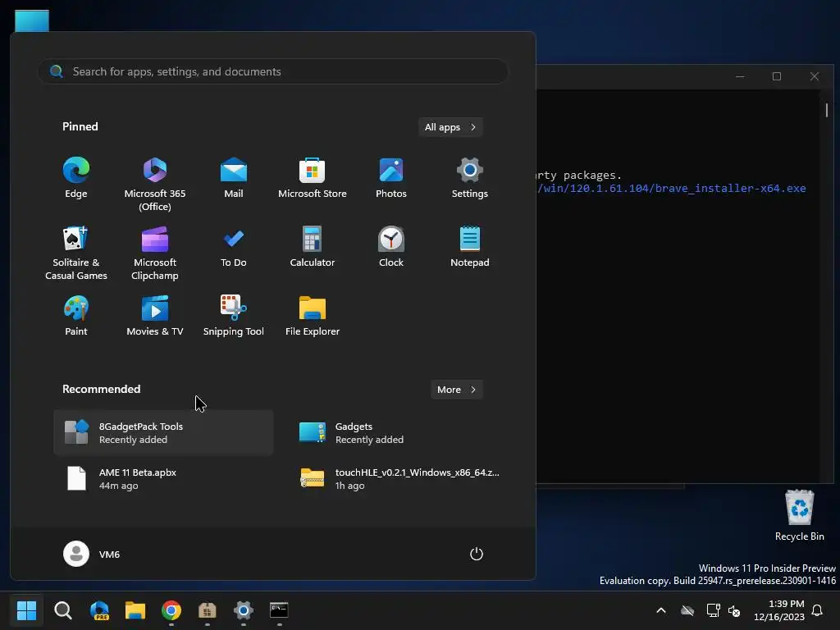Open 8GadgetPack Tools recommended item
Viewport: 840px width, 630px height.
[163, 433]
